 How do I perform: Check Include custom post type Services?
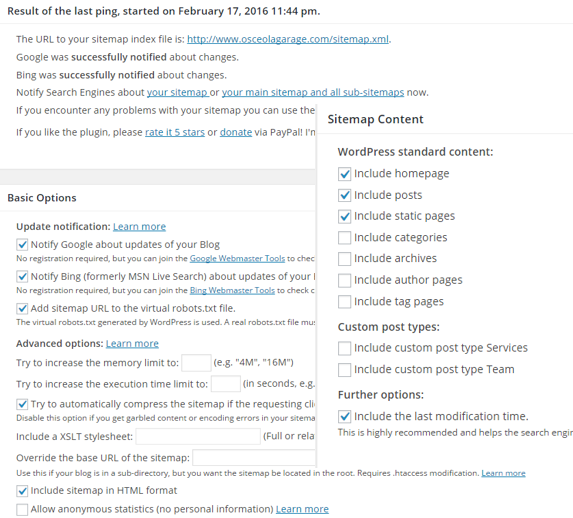pyautogui.click(x=345, y=348)
